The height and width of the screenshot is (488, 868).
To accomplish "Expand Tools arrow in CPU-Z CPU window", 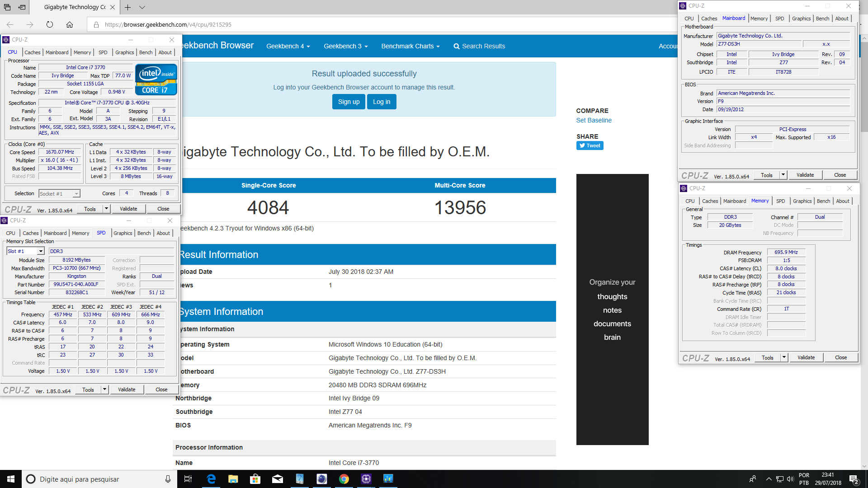I will 106,209.
